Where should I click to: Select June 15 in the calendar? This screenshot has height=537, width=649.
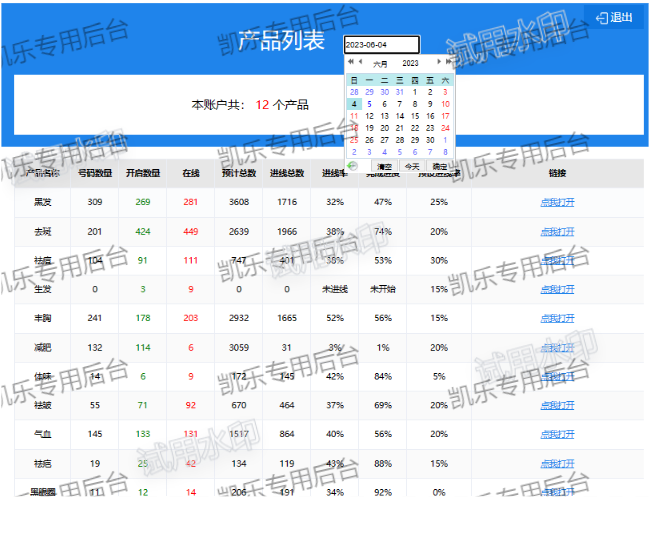pos(415,116)
